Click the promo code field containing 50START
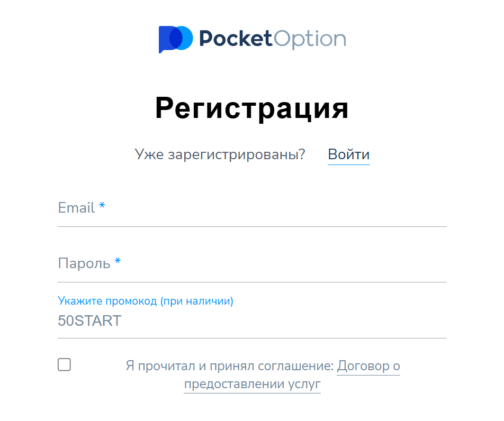504x421 pixels. click(x=252, y=321)
